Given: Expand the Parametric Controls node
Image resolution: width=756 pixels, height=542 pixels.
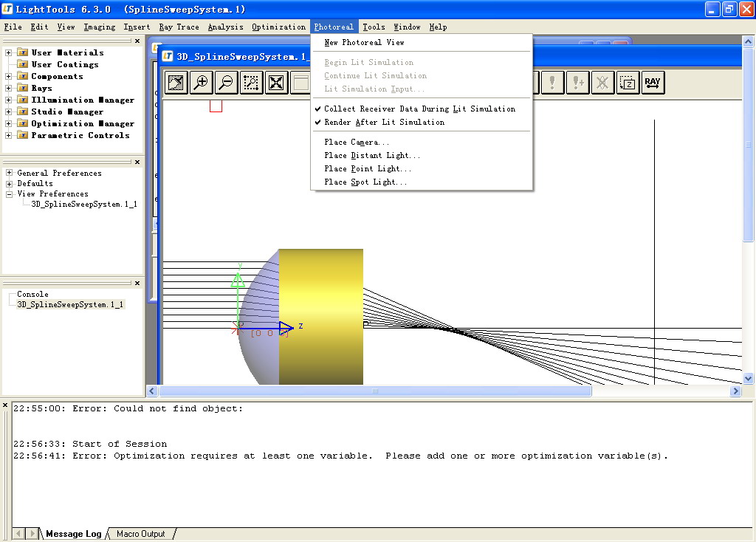Looking at the screenshot, I should point(9,135).
